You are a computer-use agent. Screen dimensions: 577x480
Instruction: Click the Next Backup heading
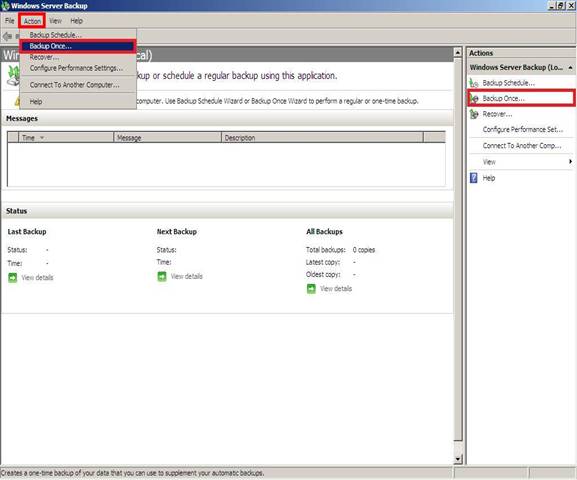coord(177,232)
